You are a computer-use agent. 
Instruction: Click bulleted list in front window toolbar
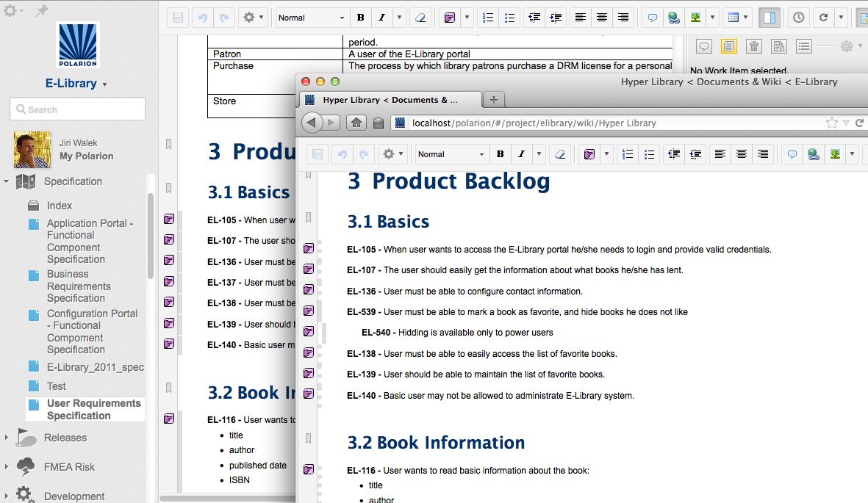click(x=649, y=153)
